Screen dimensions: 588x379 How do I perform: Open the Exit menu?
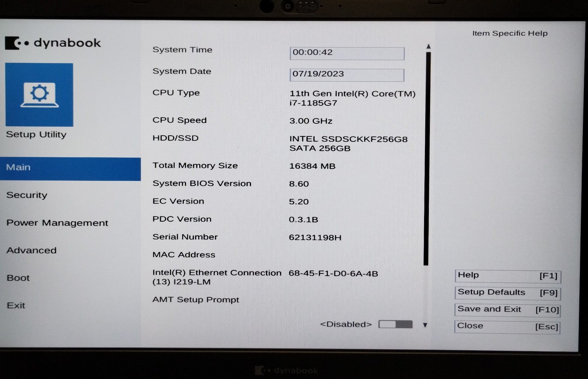16,305
